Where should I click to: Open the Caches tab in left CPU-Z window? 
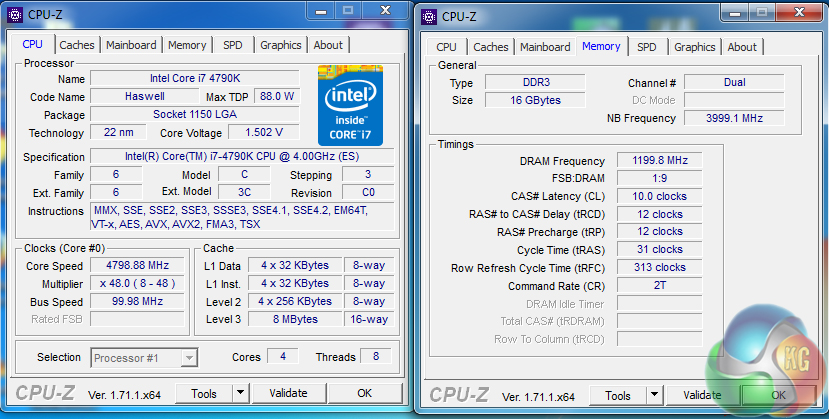(x=77, y=45)
